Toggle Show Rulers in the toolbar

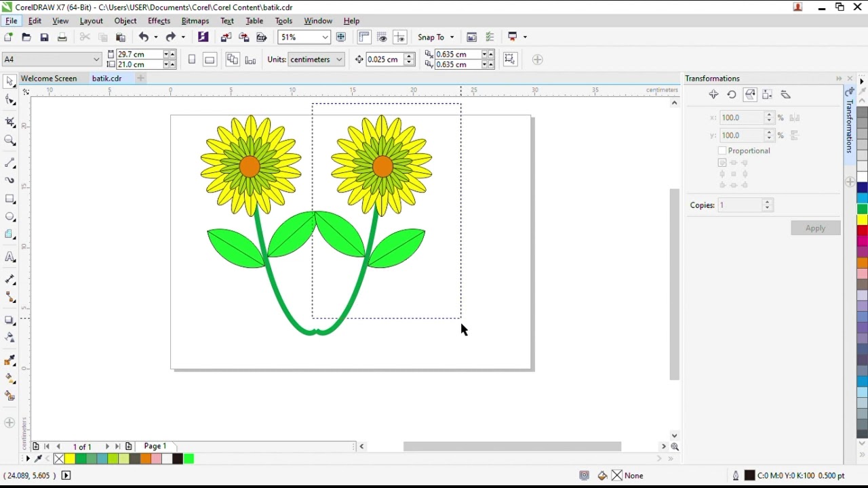point(364,37)
